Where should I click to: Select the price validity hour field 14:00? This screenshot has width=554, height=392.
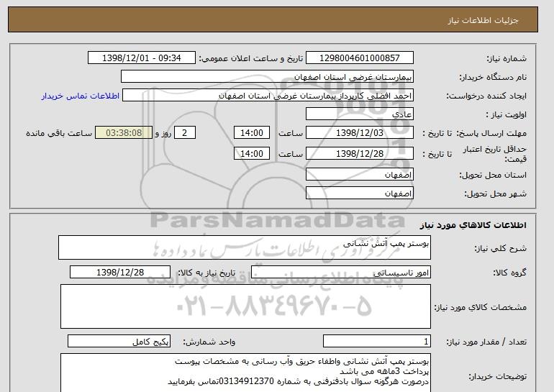point(252,154)
